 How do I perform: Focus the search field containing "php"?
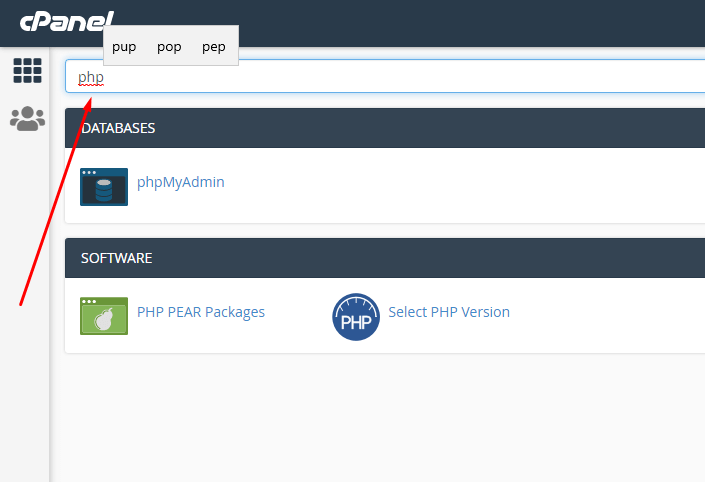point(380,77)
